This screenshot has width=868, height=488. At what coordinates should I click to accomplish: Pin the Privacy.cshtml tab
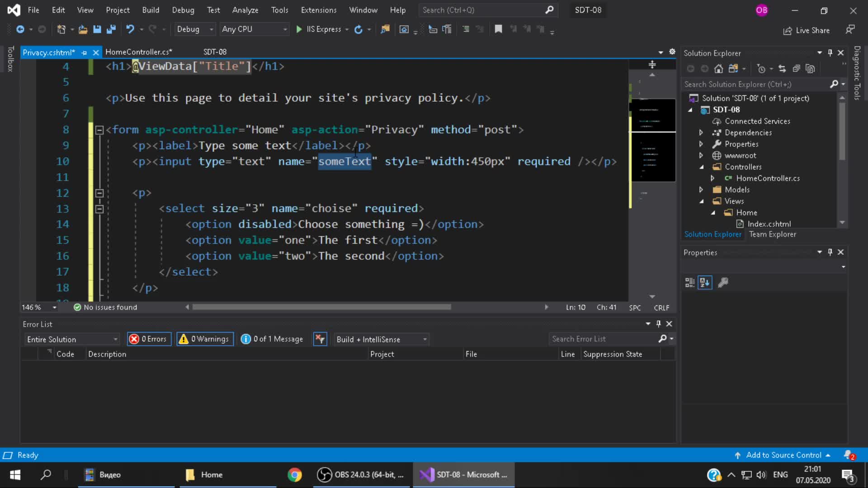(x=84, y=53)
